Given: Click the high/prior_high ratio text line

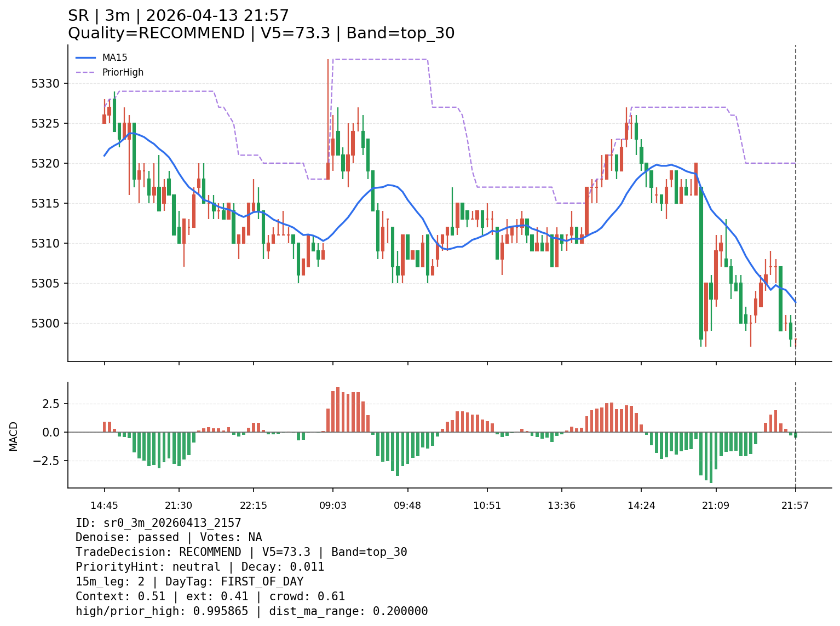Looking at the screenshot, I should (x=251, y=611).
